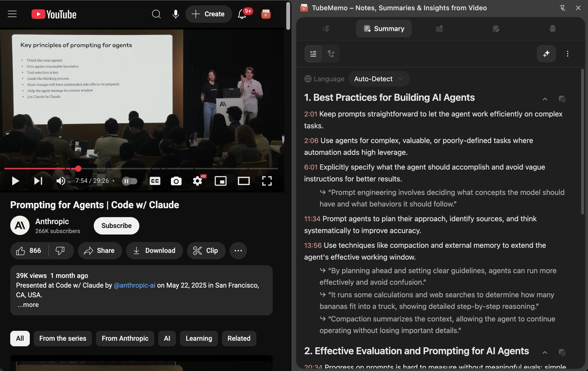The height and width of the screenshot is (371, 588).
Task: Click the YouTube page scrollbar
Action: (288, 16)
